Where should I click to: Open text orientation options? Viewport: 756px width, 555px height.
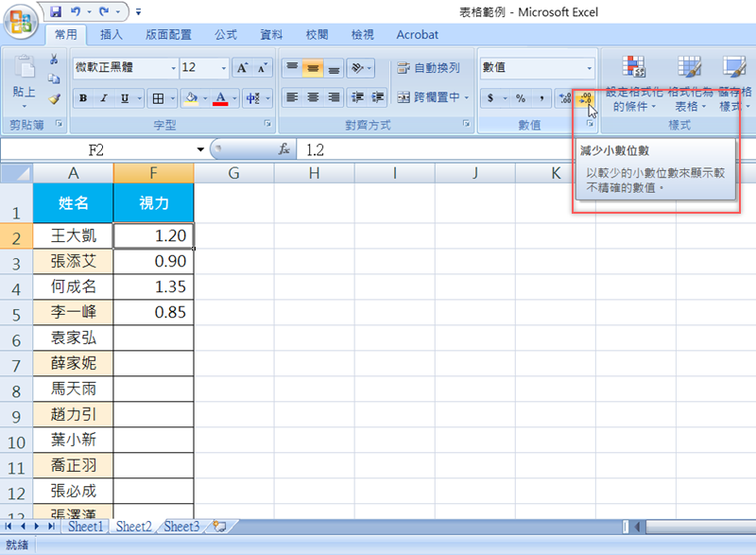coord(361,67)
